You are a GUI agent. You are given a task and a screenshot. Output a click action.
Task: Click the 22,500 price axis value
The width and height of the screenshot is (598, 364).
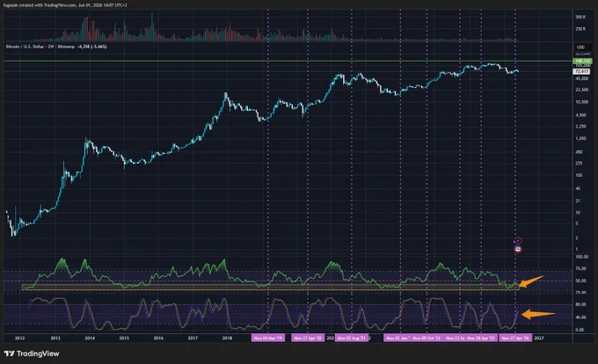(x=581, y=90)
